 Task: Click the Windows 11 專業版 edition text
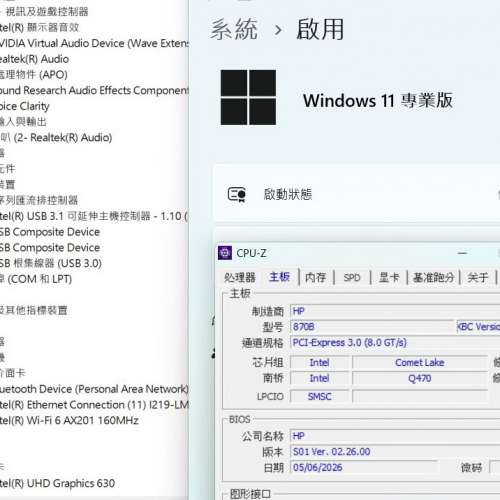pos(378,100)
